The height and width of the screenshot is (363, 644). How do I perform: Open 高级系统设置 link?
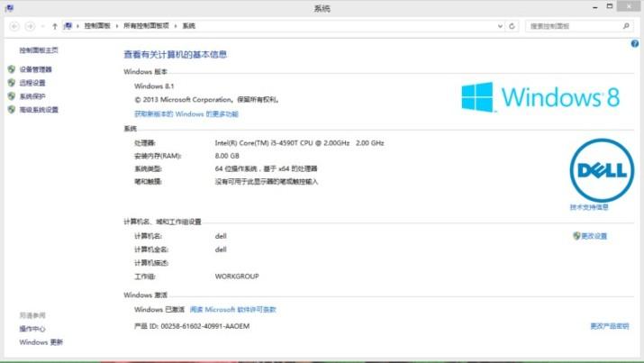[x=39, y=110]
